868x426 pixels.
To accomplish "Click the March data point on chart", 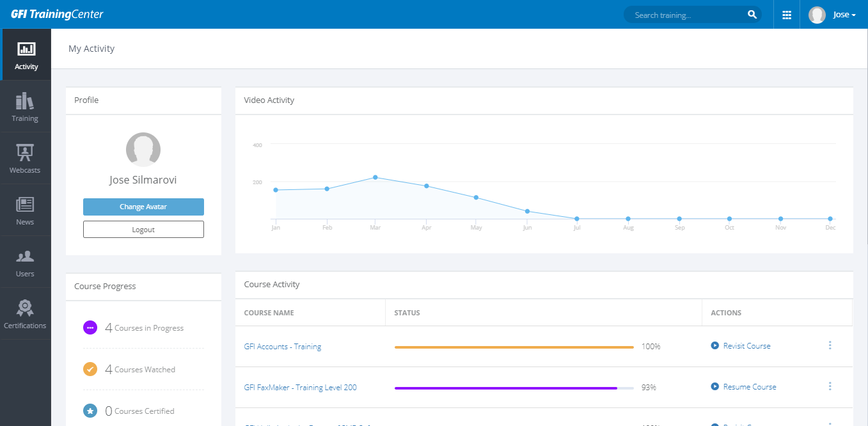I will coord(375,177).
